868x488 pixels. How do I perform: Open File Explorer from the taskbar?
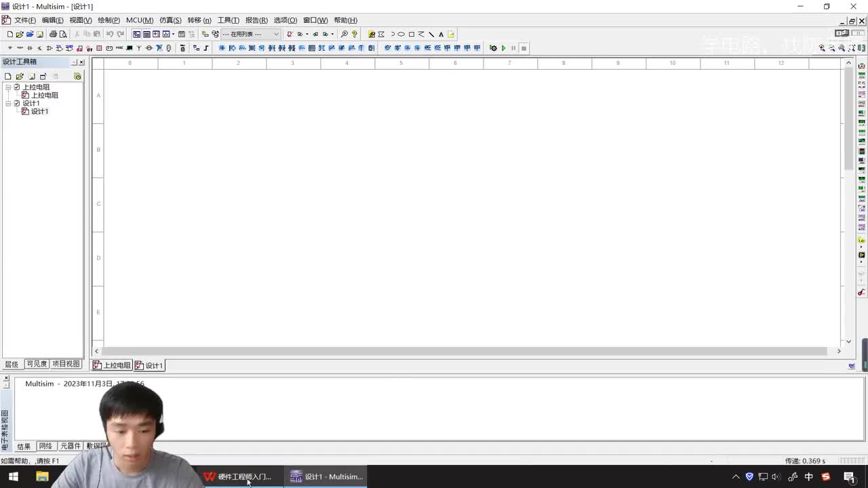pos(42,476)
